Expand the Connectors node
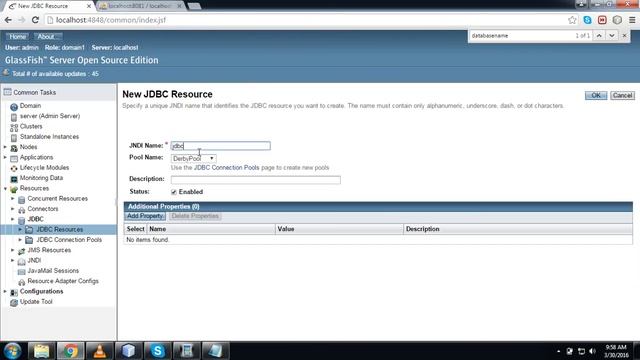Image resolution: width=640 pixels, height=360 pixels. click(x=12, y=209)
